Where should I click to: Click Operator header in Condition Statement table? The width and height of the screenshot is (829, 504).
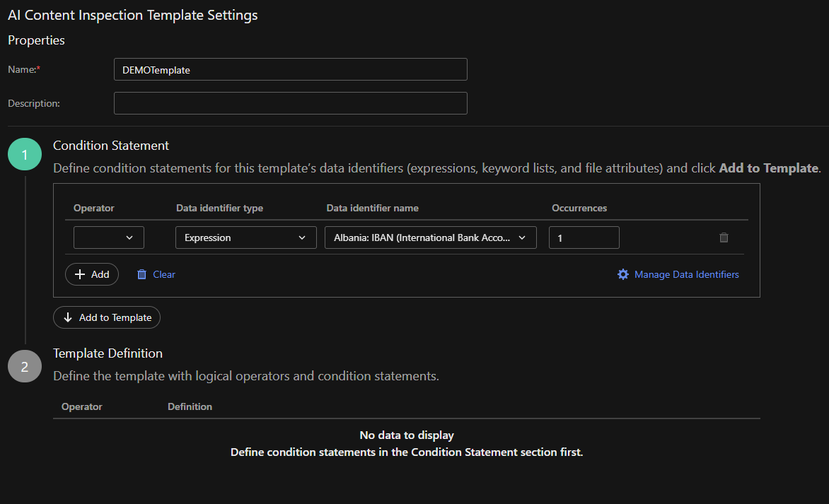click(x=93, y=208)
